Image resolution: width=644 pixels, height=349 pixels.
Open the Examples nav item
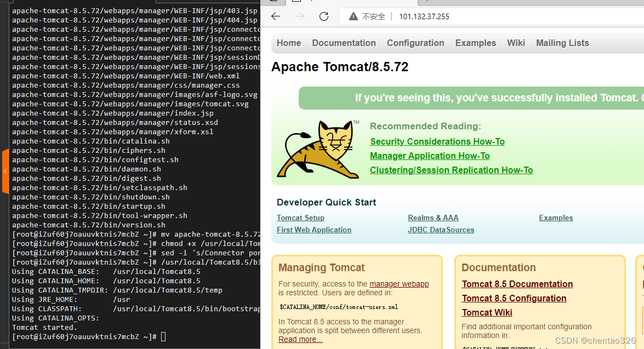pyautogui.click(x=476, y=43)
